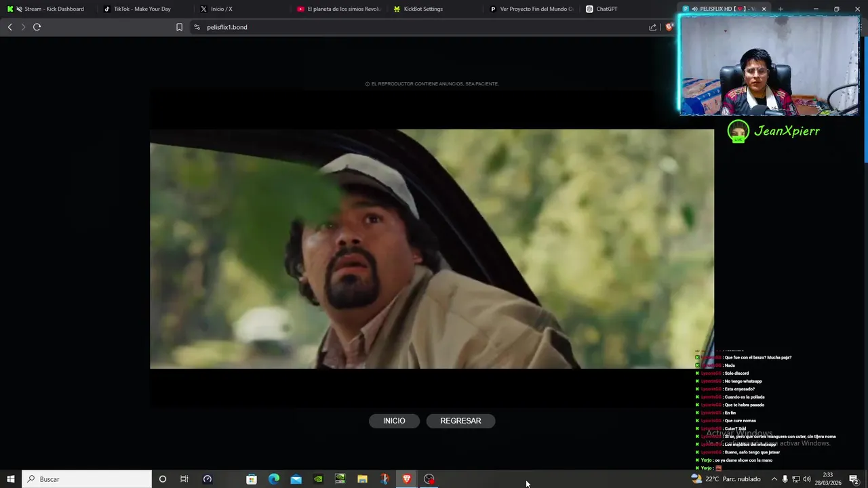Open site settings icon beside URL
This screenshot has width=868, height=488.
tap(197, 27)
